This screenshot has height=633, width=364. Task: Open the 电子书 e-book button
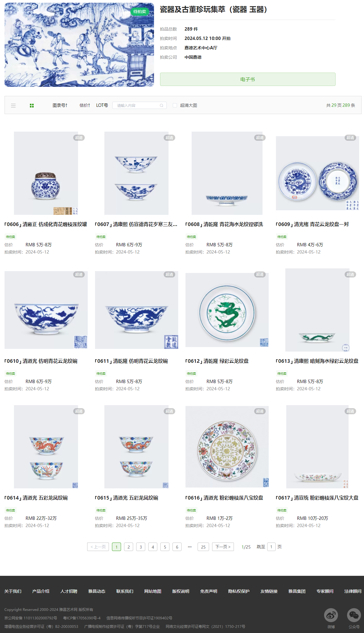(x=248, y=79)
